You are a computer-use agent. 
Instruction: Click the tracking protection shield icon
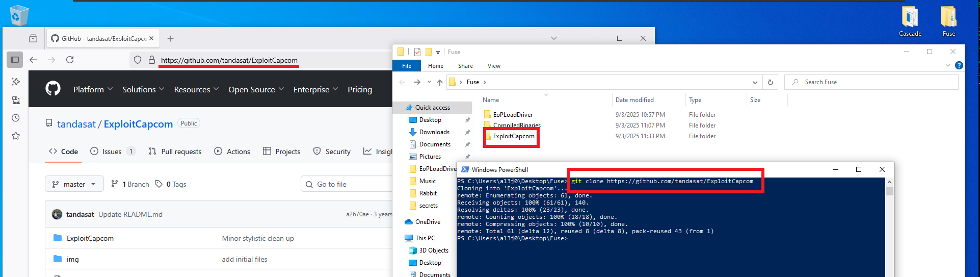coord(138,60)
